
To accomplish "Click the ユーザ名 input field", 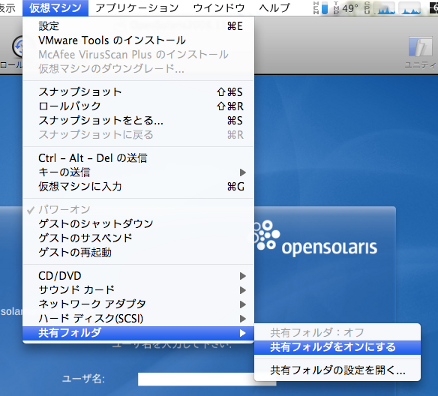I will coord(207,379).
